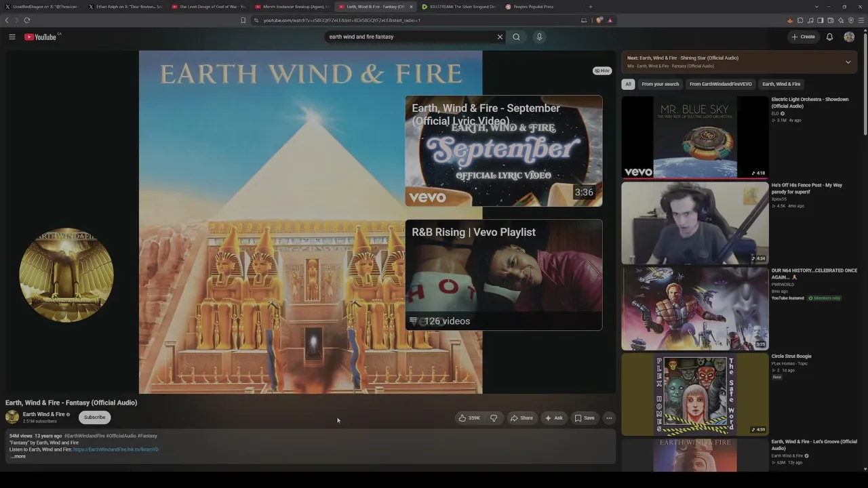Select the From EarthWindandFireVEVO chip
This screenshot has height=488, width=868.
[721, 84]
